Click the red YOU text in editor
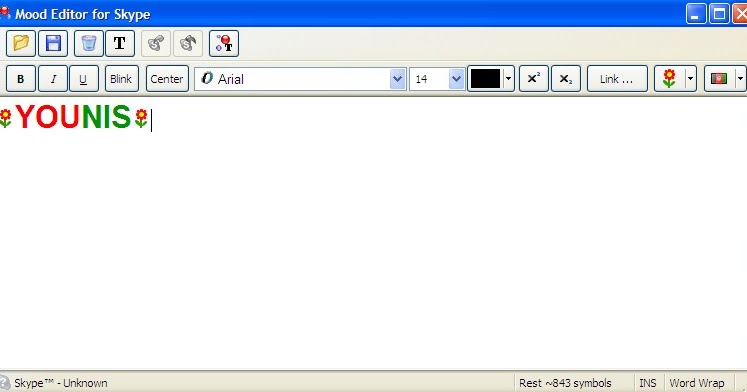Screen dimensions: 747x392 click(x=48, y=117)
